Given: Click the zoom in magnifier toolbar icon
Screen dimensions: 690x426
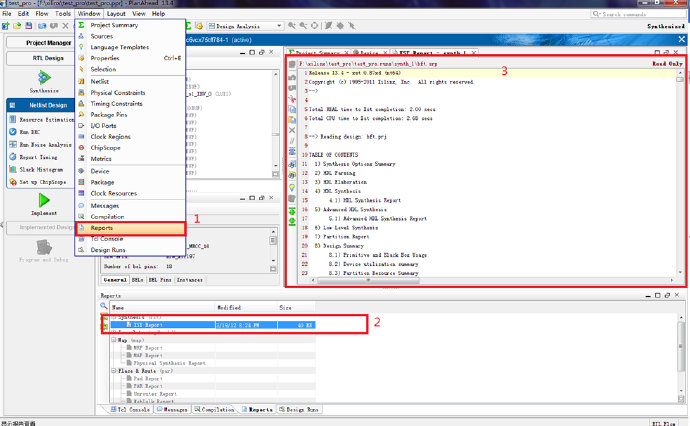Looking at the screenshot, I should click(292, 26).
